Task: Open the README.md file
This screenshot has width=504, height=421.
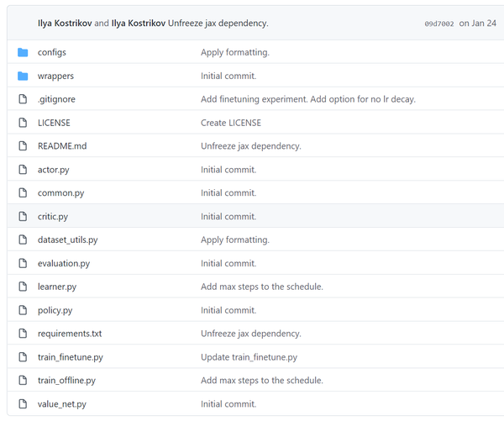Action: (x=62, y=146)
